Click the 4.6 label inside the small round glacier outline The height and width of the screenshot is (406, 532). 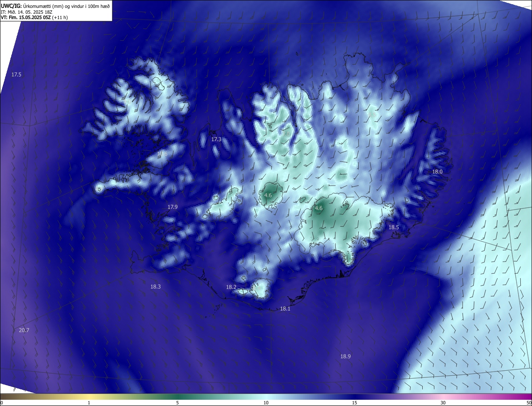point(268,195)
